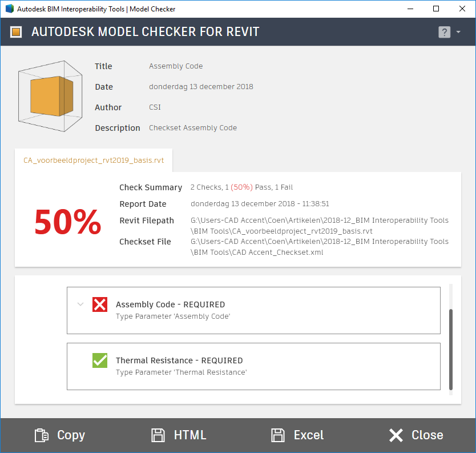Expand the Assembly Code check chevron
The image size is (476, 453).
coord(80,304)
